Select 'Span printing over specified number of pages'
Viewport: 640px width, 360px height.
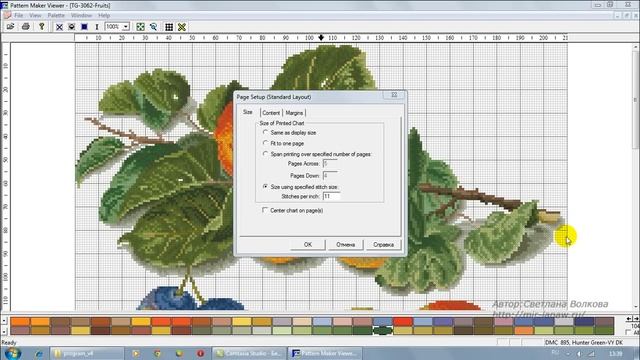point(265,154)
